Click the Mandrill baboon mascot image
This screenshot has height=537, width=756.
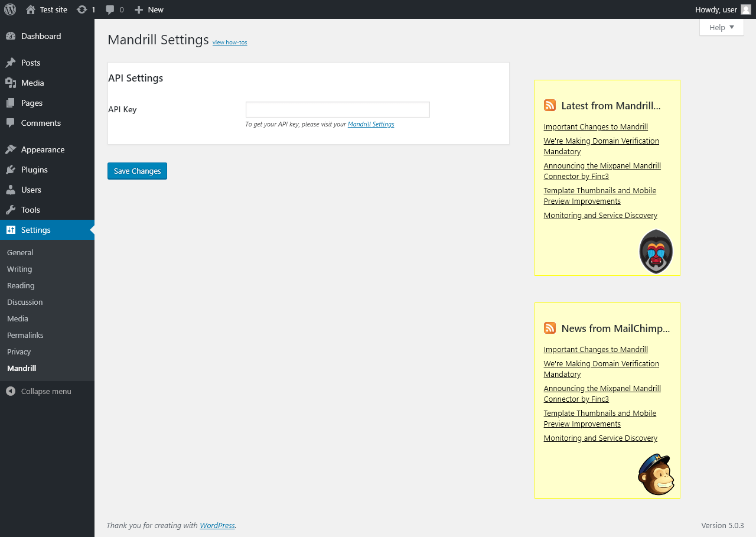click(x=656, y=251)
